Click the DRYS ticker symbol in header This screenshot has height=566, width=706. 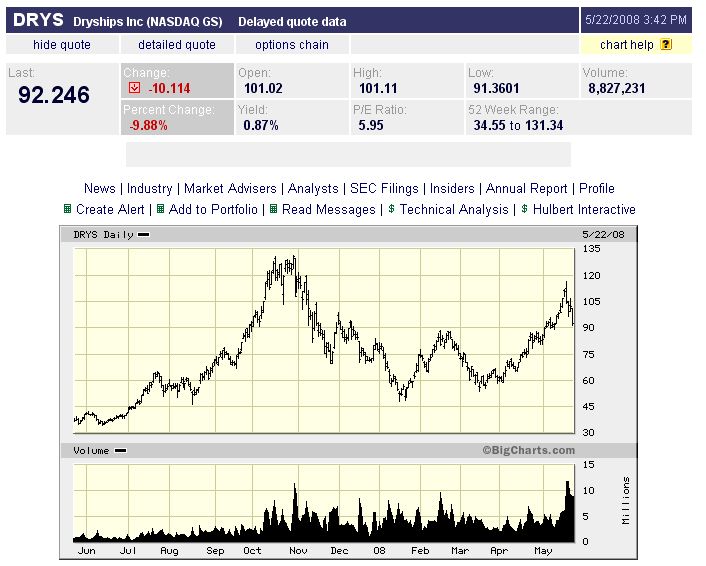click(38, 20)
